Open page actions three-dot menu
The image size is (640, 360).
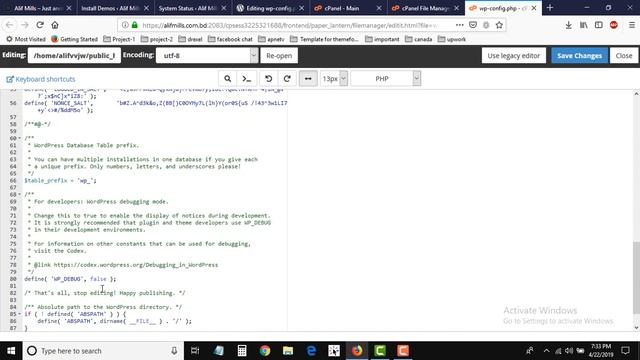[460, 25]
